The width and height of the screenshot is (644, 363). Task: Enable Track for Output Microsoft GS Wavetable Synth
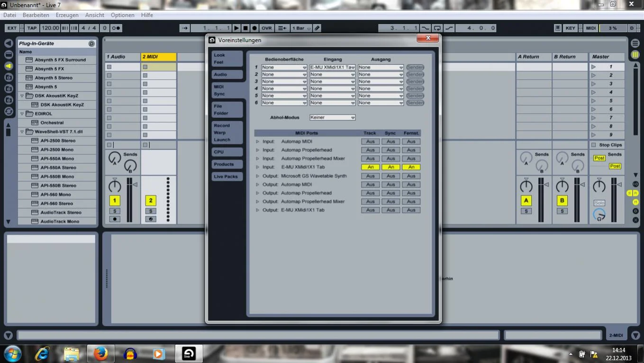click(371, 176)
